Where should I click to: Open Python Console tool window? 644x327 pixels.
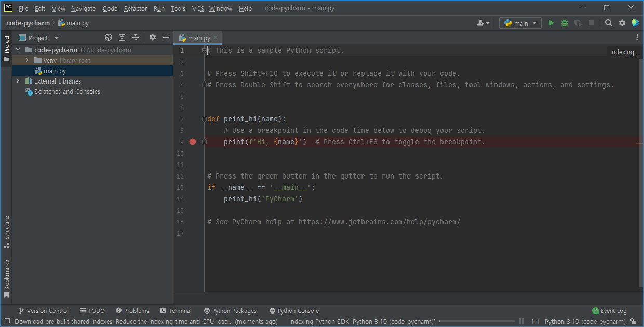tap(294, 311)
